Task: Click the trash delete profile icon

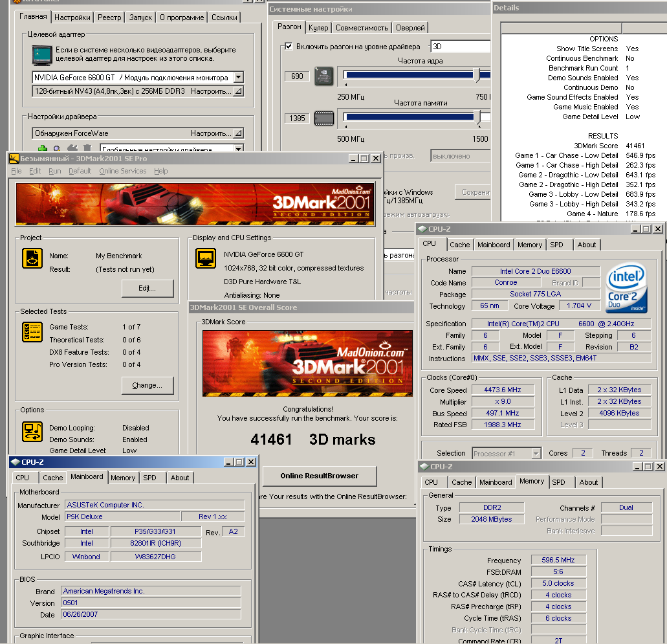Action: click(87, 148)
